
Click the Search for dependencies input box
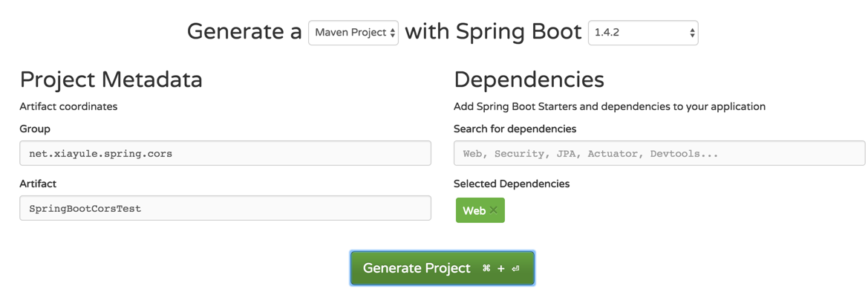[x=659, y=153]
